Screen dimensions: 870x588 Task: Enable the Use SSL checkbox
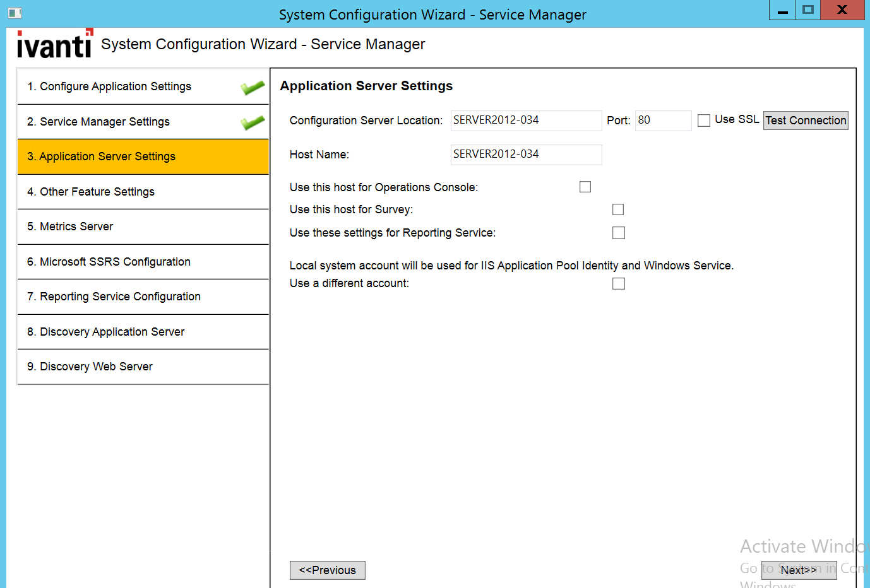(704, 120)
